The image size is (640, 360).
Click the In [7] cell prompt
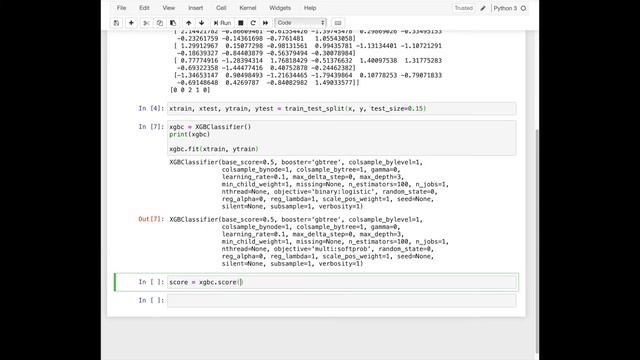(151, 127)
